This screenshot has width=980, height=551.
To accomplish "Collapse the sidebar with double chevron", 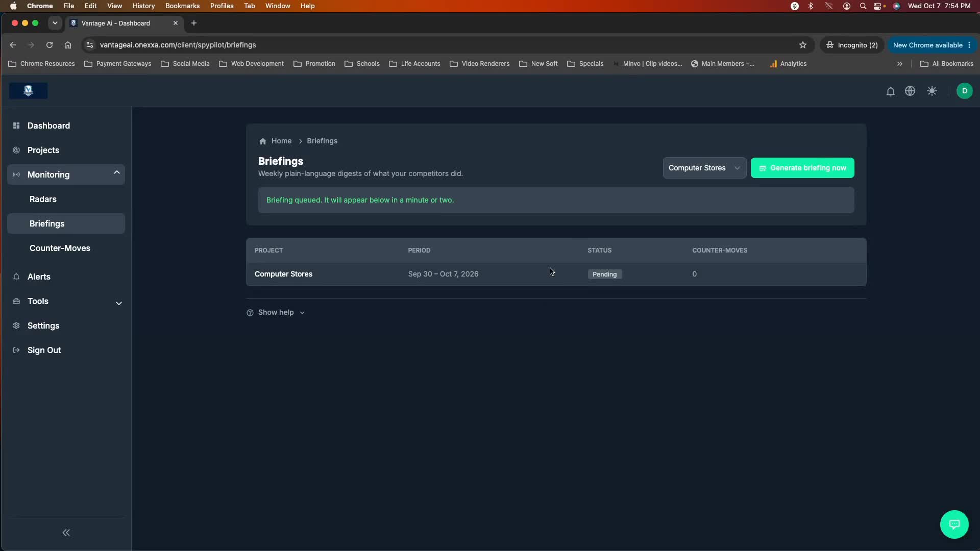I will [66, 533].
